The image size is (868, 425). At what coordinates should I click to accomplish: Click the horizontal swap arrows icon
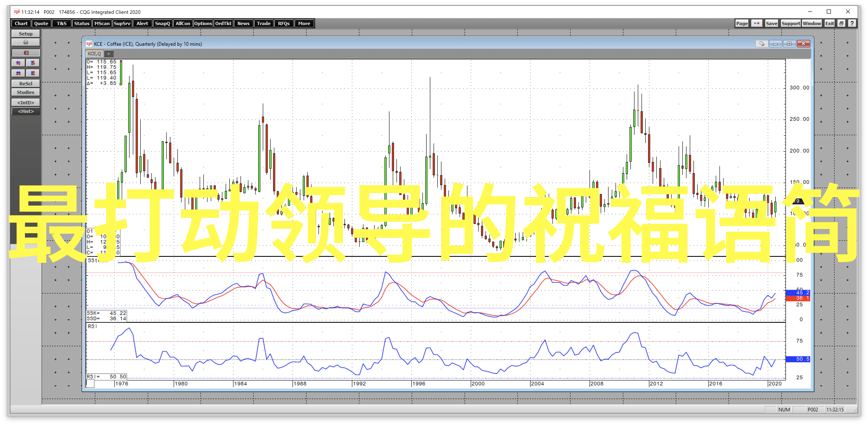pyautogui.click(x=18, y=63)
